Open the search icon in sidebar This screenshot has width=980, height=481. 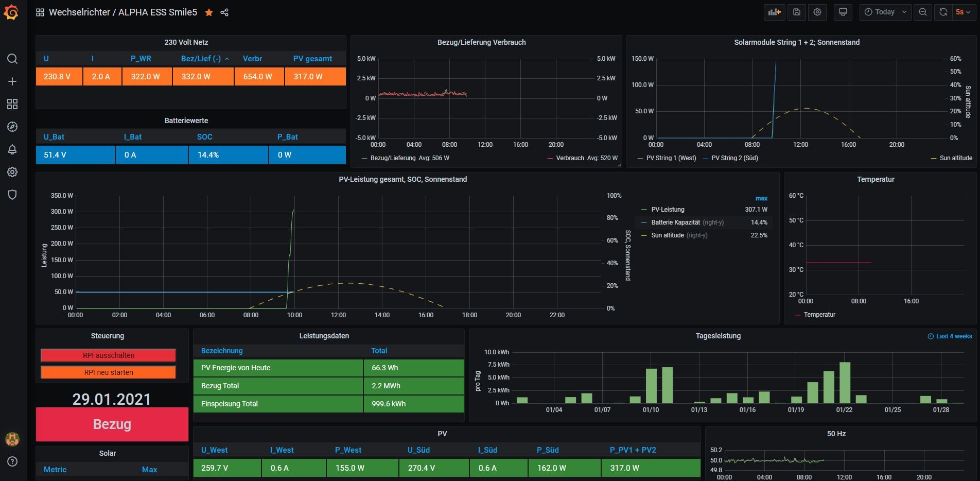click(12, 59)
